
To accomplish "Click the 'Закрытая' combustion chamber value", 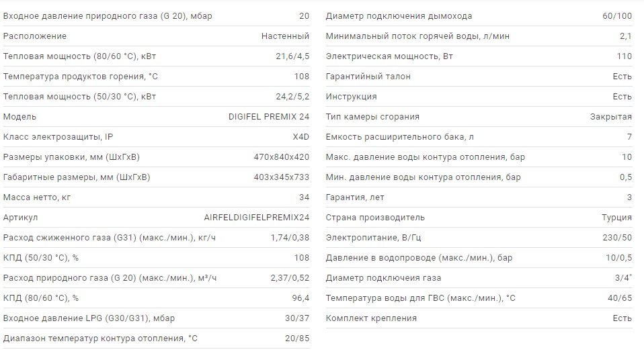I will click(610, 117).
